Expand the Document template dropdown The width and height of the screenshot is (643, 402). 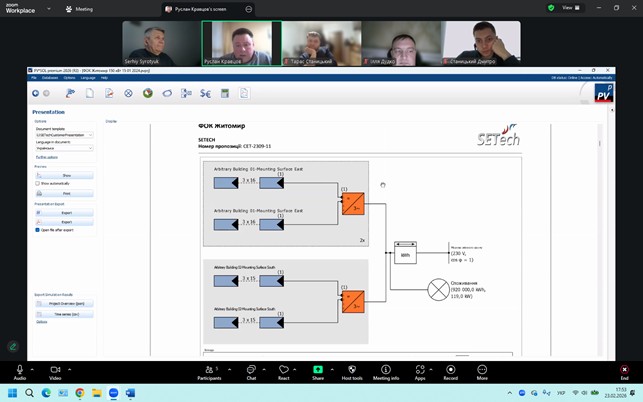coord(64,135)
